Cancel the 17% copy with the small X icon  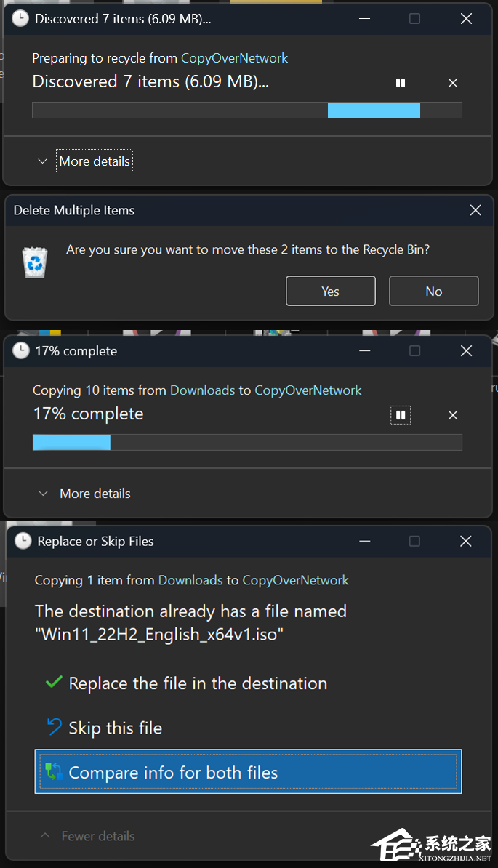(x=452, y=414)
